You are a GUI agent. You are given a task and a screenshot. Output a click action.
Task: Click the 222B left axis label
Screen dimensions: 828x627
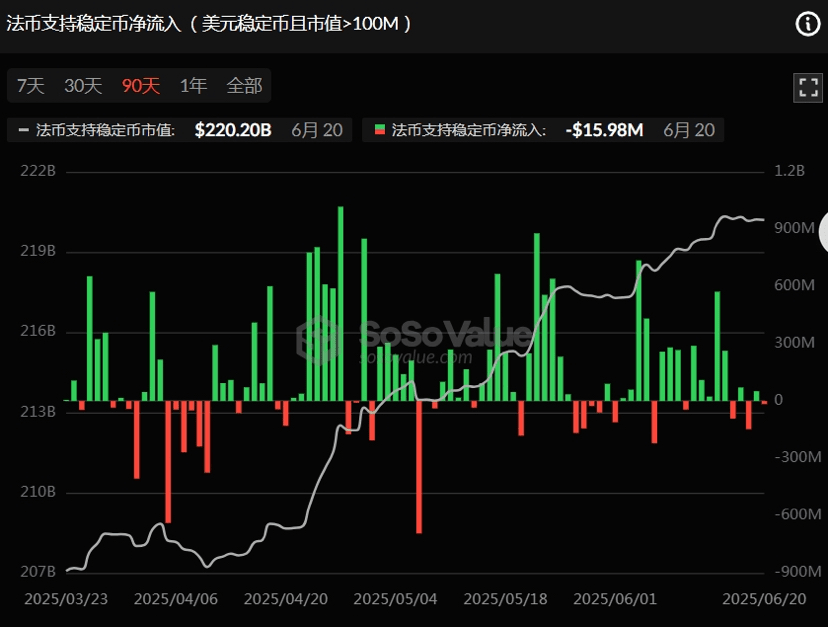click(x=38, y=171)
